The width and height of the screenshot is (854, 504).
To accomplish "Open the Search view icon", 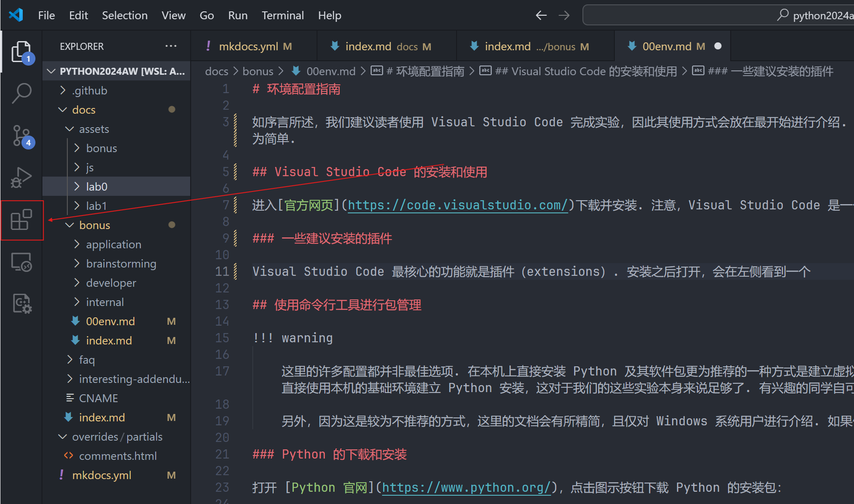I will click(x=21, y=93).
